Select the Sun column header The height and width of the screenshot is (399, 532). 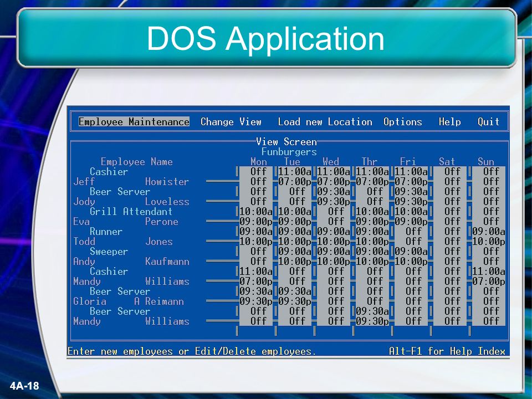[x=486, y=161]
